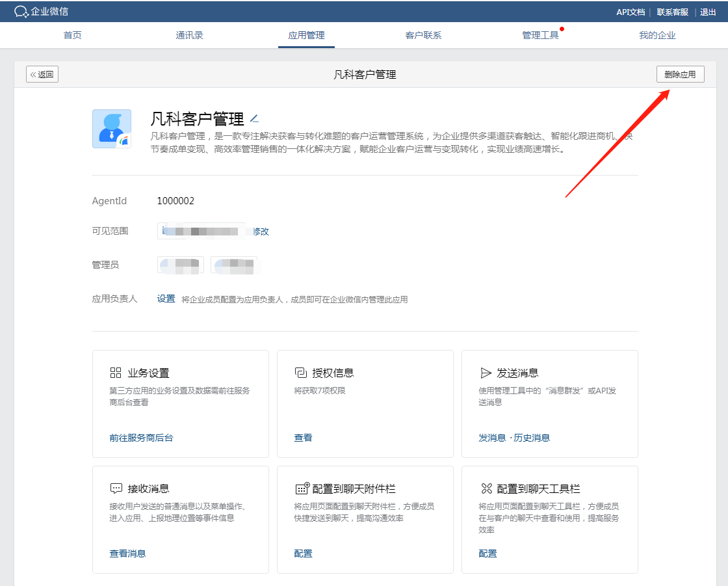
Task: Click the 发消息 link
Action: point(492,438)
